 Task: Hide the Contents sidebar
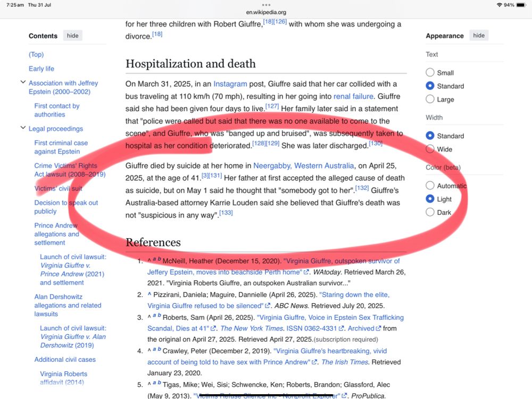[72, 36]
